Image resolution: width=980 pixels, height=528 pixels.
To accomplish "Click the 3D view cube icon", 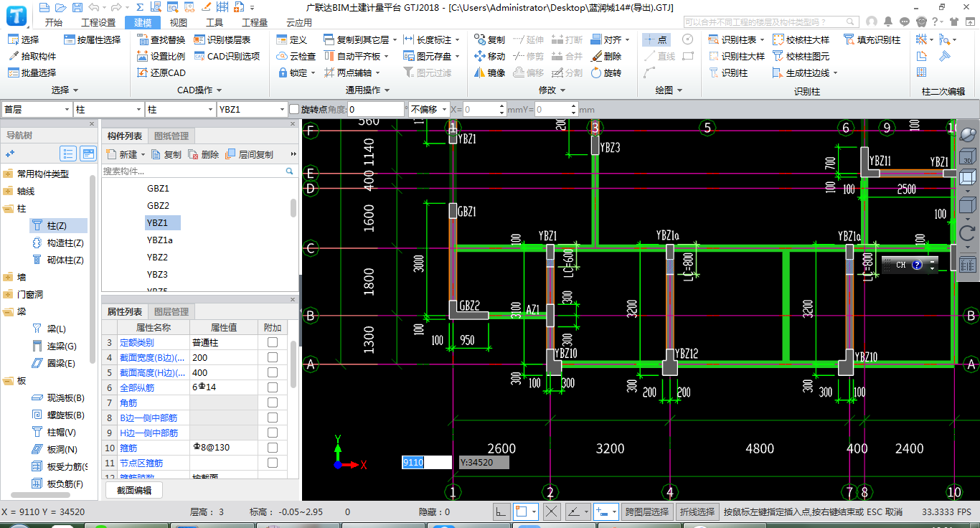I will (968, 156).
